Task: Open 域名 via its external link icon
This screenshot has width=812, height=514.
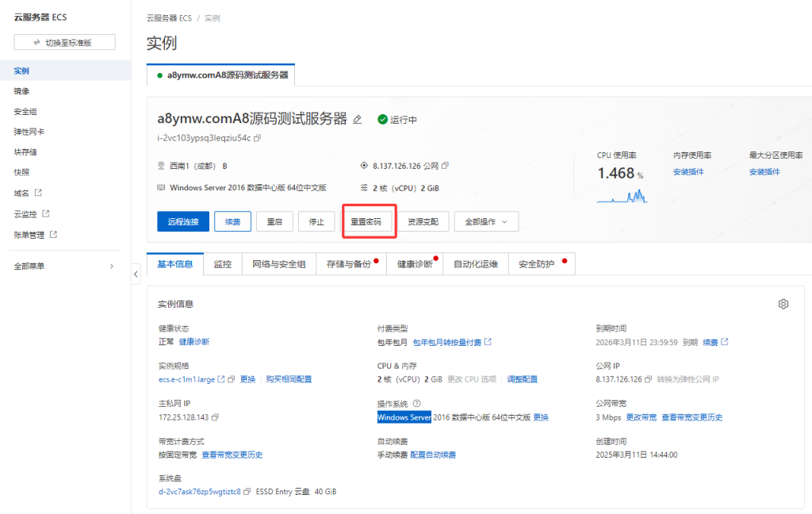Action: 39,193
